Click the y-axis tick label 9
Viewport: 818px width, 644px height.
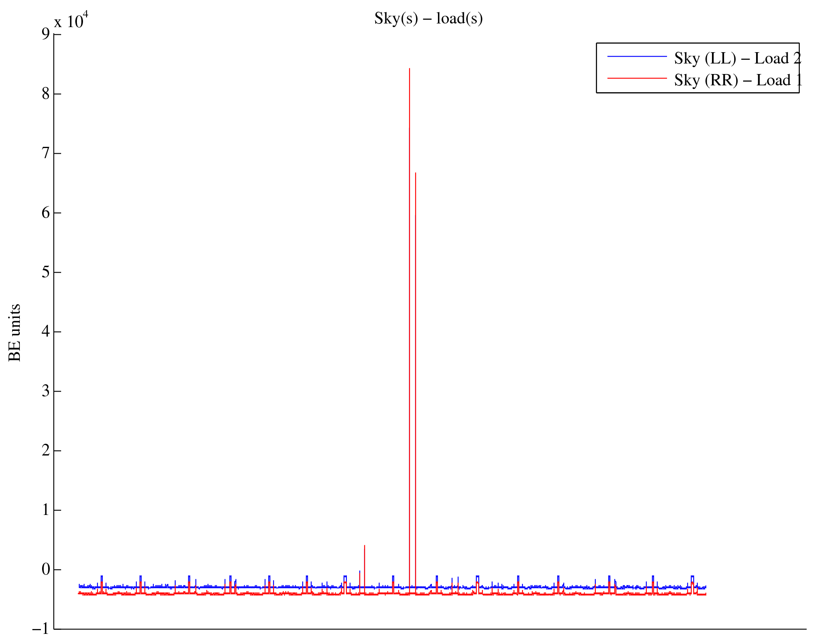coord(45,34)
